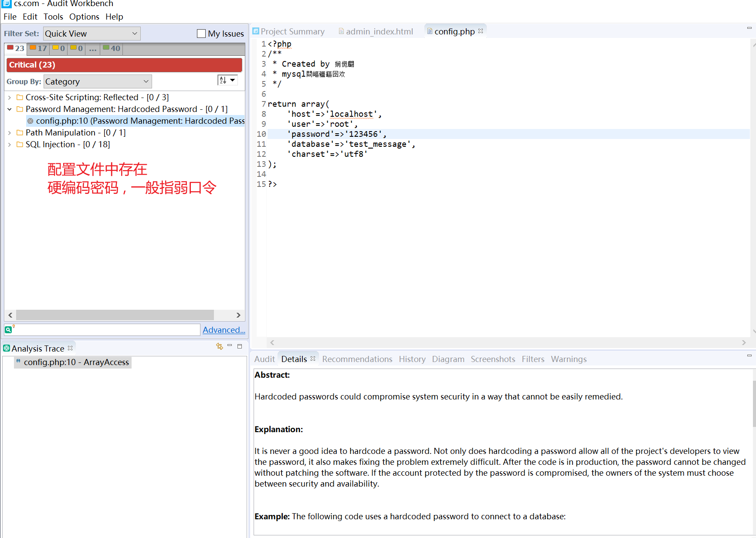Click the issue list horizontal scrollbar
Screen dimensions: 756x538
[115, 315]
